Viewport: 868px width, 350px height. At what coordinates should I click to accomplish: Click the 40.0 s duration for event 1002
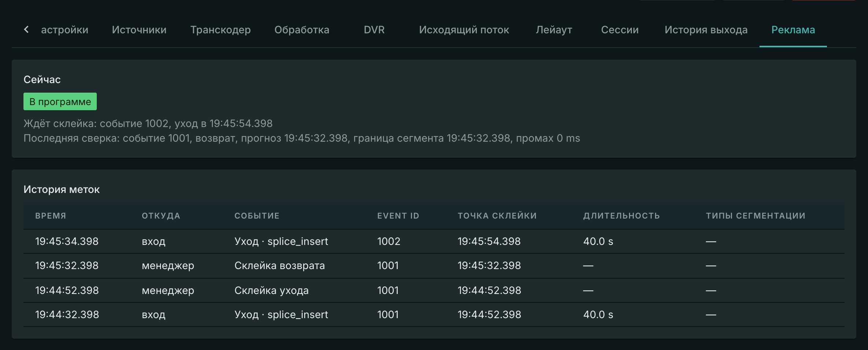coord(598,241)
